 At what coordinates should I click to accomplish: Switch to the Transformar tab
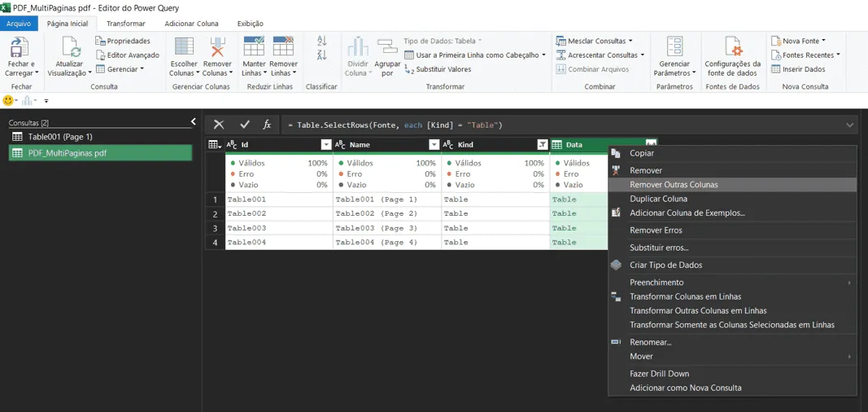point(125,24)
